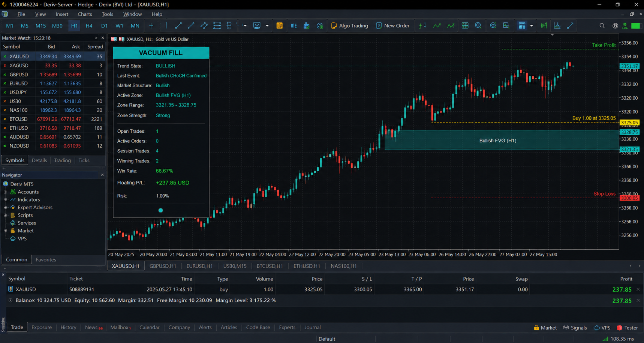Select the trendline drawing tool
This screenshot has height=343, width=644.
(178, 26)
